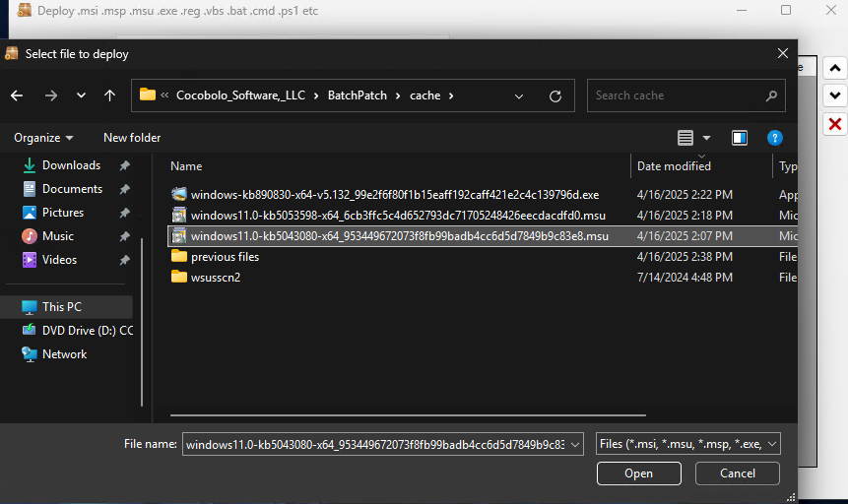Screen dimensions: 848x504
Task: Sort by Name column header
Action: coord(186,166)
